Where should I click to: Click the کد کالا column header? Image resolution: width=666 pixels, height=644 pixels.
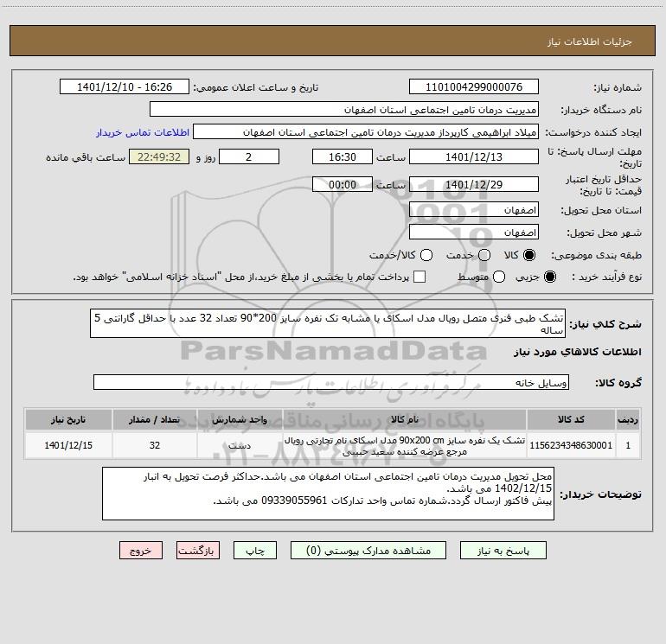click(x=571, y=419)
